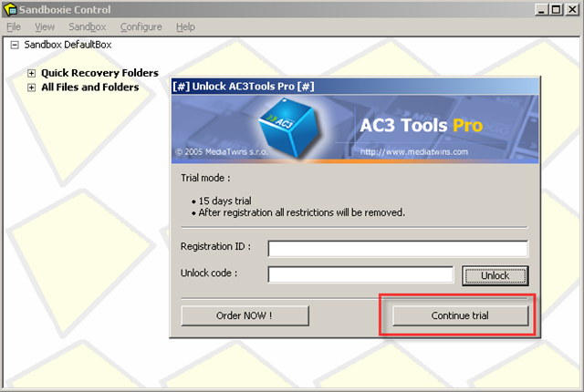Screen dimensions: 584x392
Task: Collapse the Sandbox DefaultBox tree node
Action: coord(15,45)
